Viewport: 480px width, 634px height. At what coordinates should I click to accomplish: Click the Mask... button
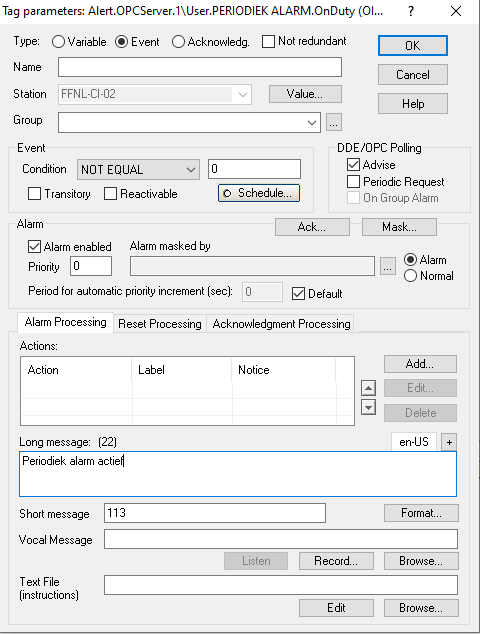(399, 227)
